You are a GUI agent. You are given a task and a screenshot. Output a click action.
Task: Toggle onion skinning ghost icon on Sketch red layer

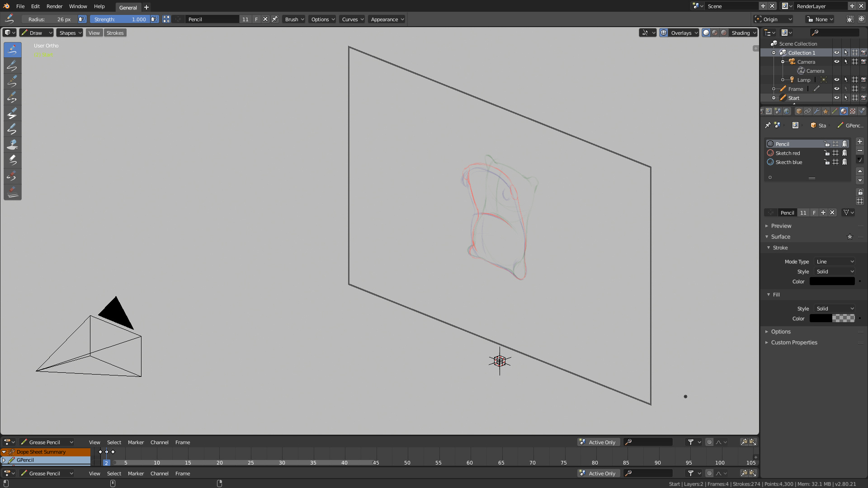tap(844, 153)
